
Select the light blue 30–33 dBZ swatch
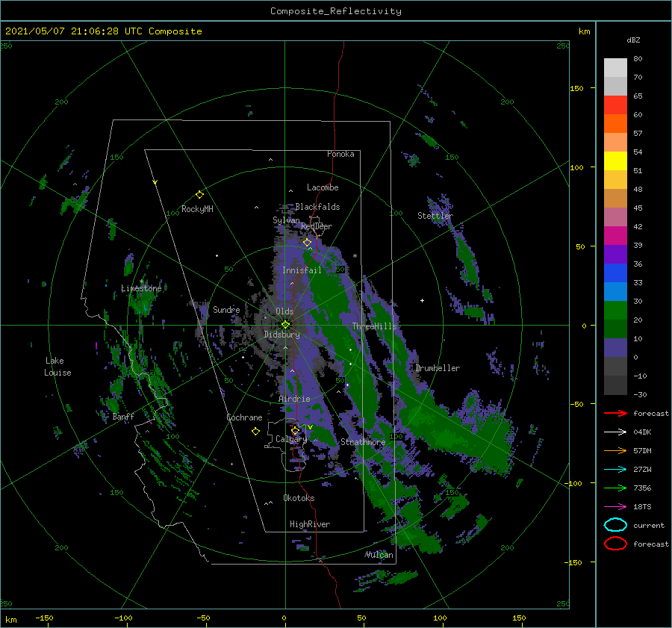tap(615, 292)
